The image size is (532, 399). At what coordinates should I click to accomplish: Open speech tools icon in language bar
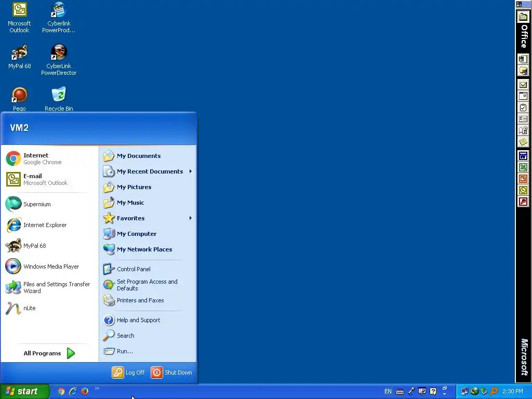tap(422, 392)
